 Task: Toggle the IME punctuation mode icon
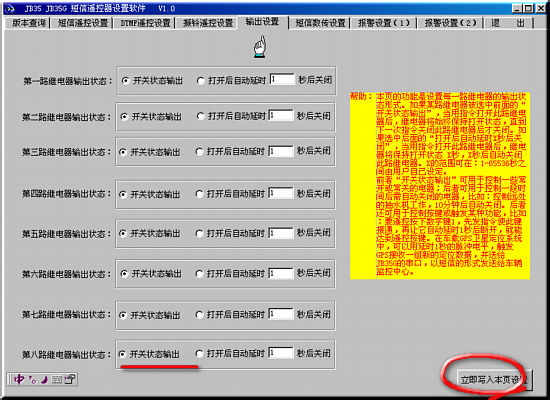tap(33, 380)
